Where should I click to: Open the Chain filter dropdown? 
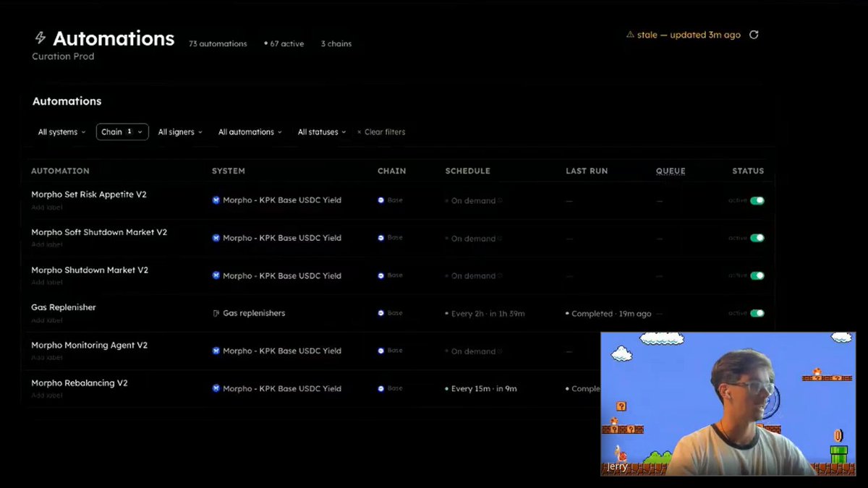point(122,132)
